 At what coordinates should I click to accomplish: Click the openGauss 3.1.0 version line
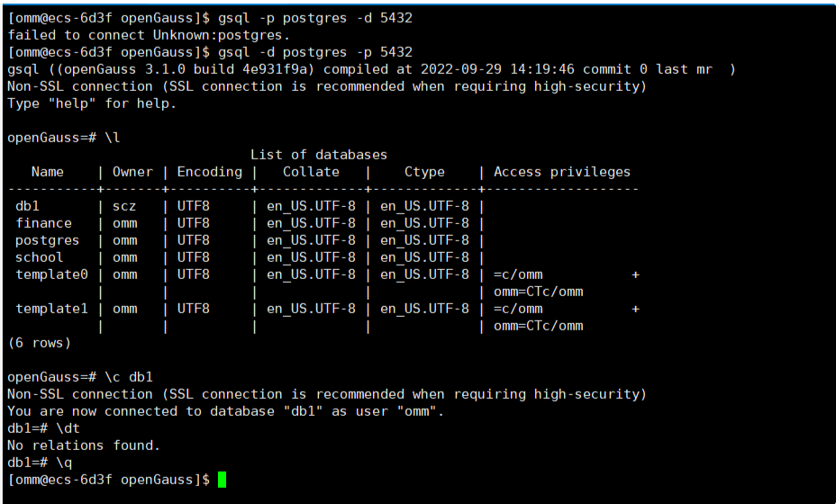(371, 69)
